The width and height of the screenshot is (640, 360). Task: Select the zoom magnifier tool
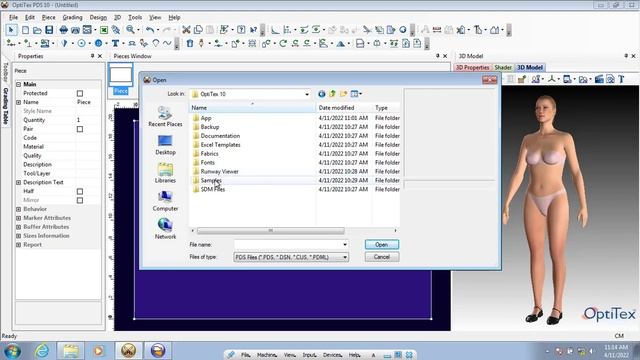pyautogui.click(x=130, y=29)
